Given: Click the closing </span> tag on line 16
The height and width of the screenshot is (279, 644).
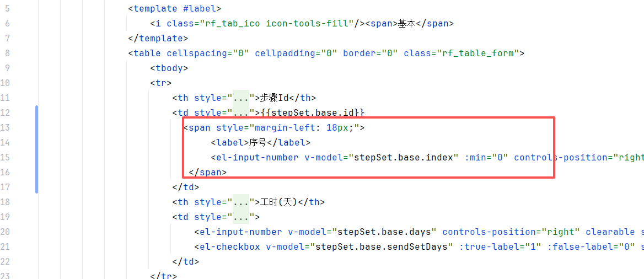Looking at the screenshot, I should (208, 172).
